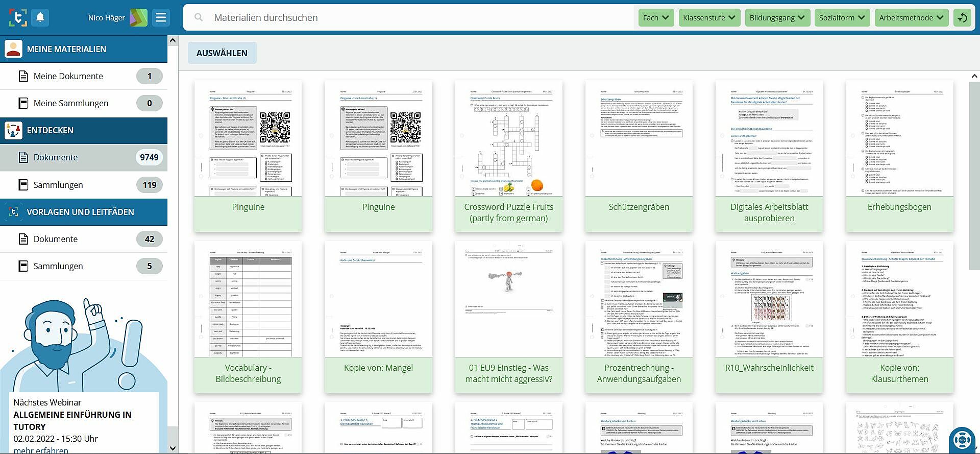Open the notifications bell
The width and height of the screenshot is (980, 454).
(40, 17)
